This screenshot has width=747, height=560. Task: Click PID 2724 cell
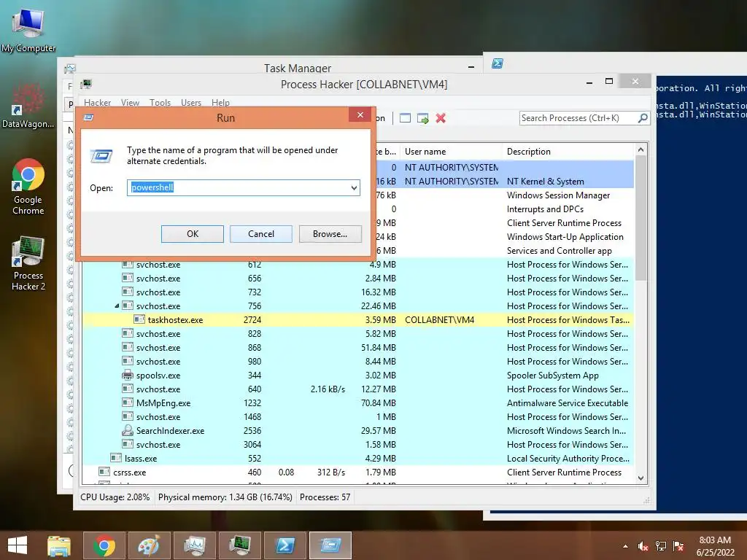coord(252,320)
